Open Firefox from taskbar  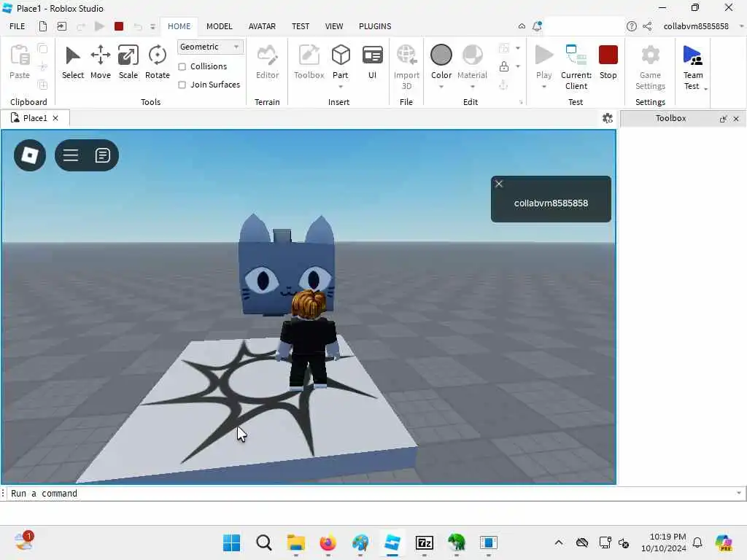coord(328,542)
